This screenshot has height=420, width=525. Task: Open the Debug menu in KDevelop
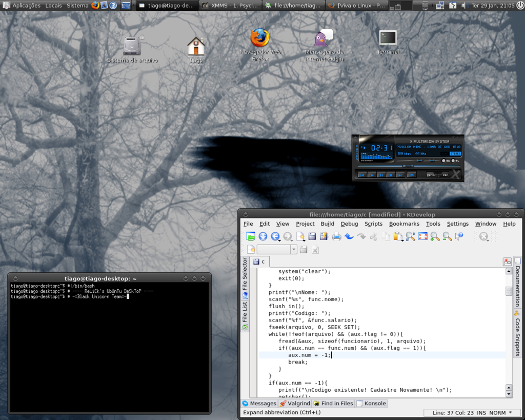click(349, 224)
